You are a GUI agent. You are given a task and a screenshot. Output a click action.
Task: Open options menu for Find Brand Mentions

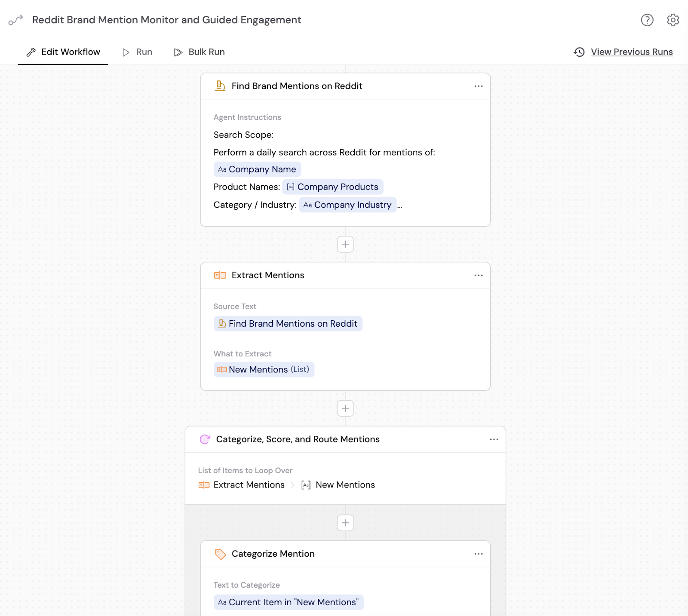click(479, 86)
